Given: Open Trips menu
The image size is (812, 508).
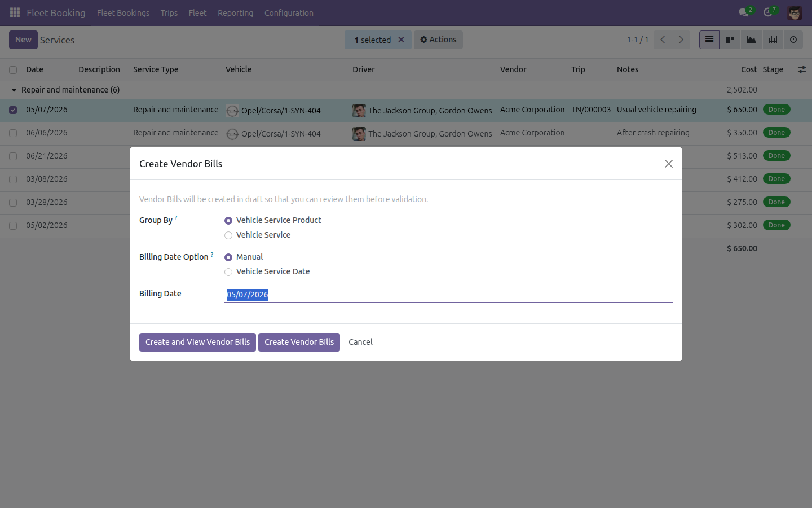Looking at the screenshot, I should point(169,13).
